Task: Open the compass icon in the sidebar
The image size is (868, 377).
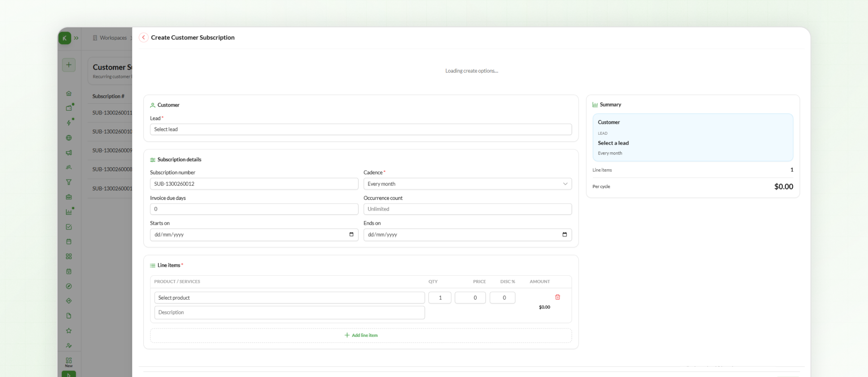Action: (69, 286)
